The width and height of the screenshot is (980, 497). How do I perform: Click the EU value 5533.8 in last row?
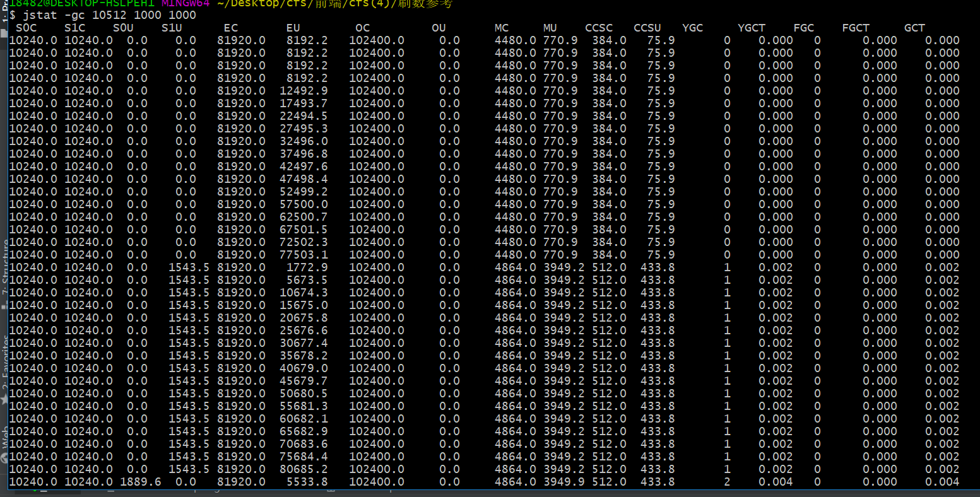[307, 482]
